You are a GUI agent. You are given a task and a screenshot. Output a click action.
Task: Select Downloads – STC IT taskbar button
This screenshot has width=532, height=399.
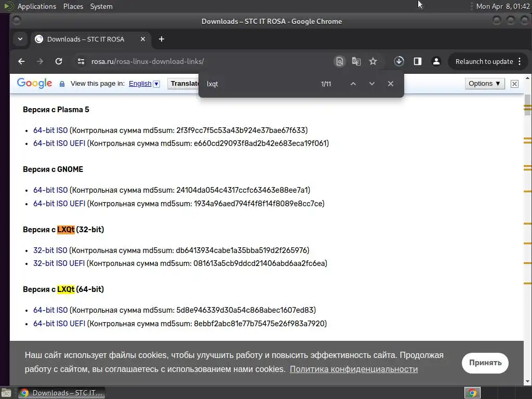coord(61,393)
